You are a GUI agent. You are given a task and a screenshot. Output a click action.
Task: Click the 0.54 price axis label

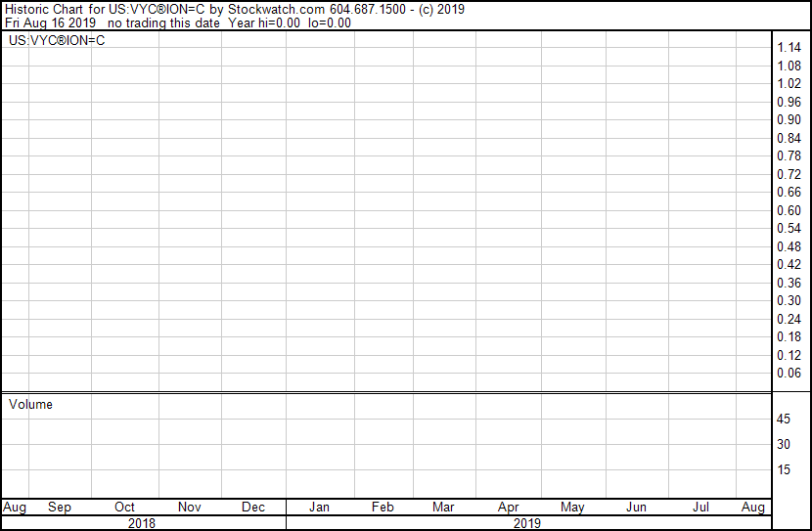tap(789, 228)
